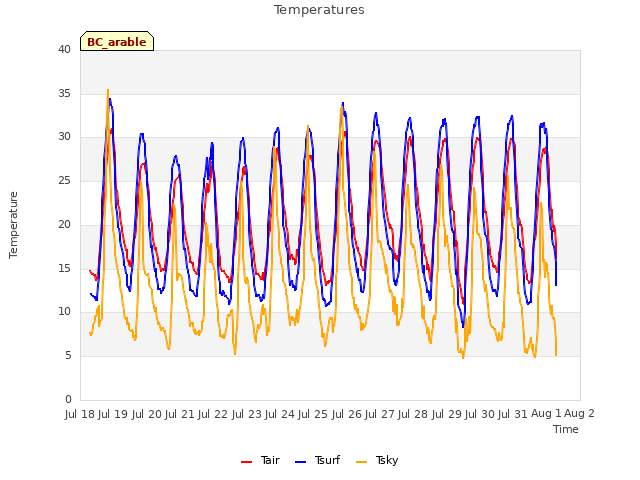
Task: Click the Aug 1 x-axis label
Action: pyautogui.click(x=546, y=414)
